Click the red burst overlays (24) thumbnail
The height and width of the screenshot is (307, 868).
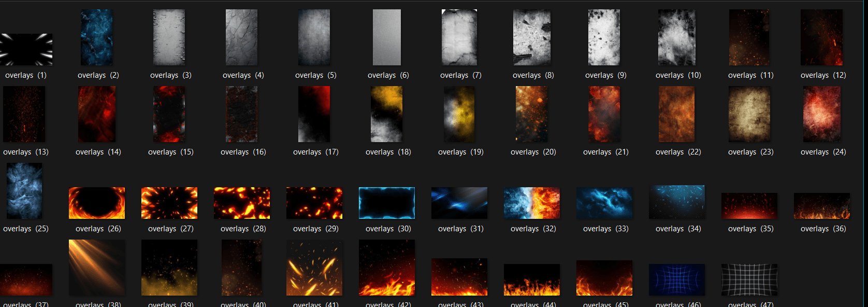coord(822,114)
